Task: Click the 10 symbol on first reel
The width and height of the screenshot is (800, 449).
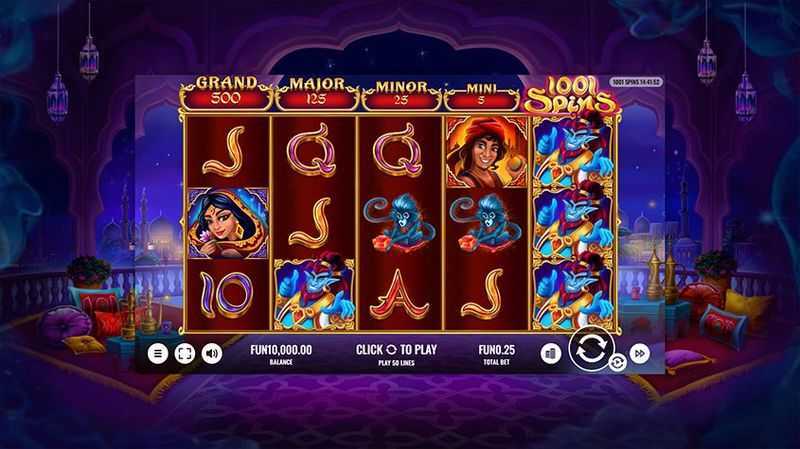Action: click(x=226, y=294)
